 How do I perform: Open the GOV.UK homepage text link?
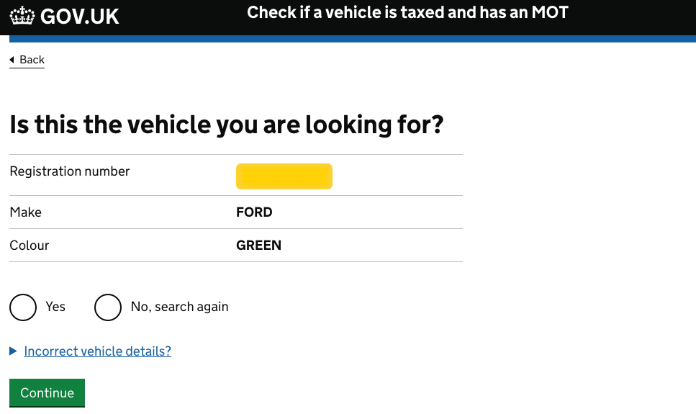coord(79,17)
